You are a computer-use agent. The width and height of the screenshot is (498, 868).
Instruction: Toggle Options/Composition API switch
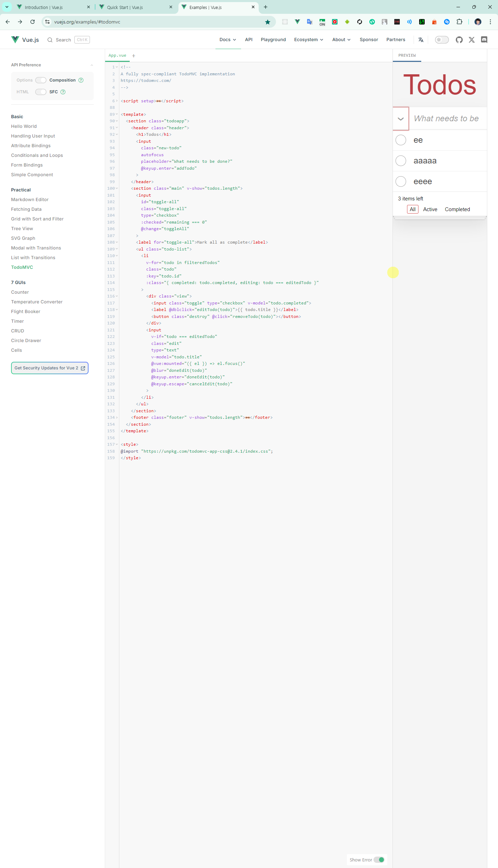41,80
